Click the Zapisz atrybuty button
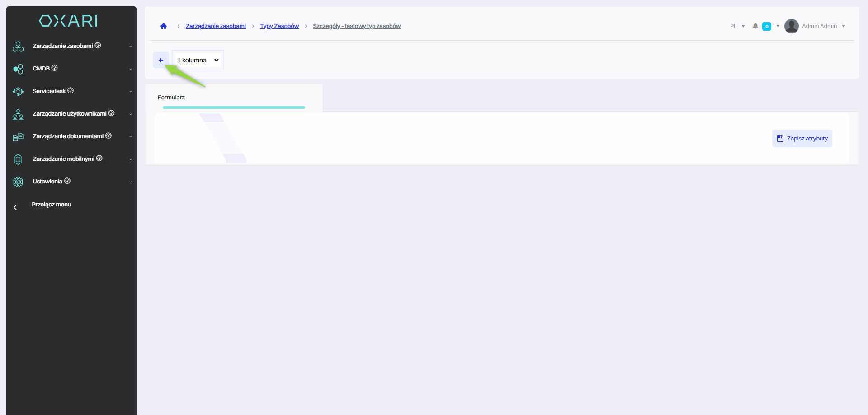 pyautogui.click(x=802, y=139)
